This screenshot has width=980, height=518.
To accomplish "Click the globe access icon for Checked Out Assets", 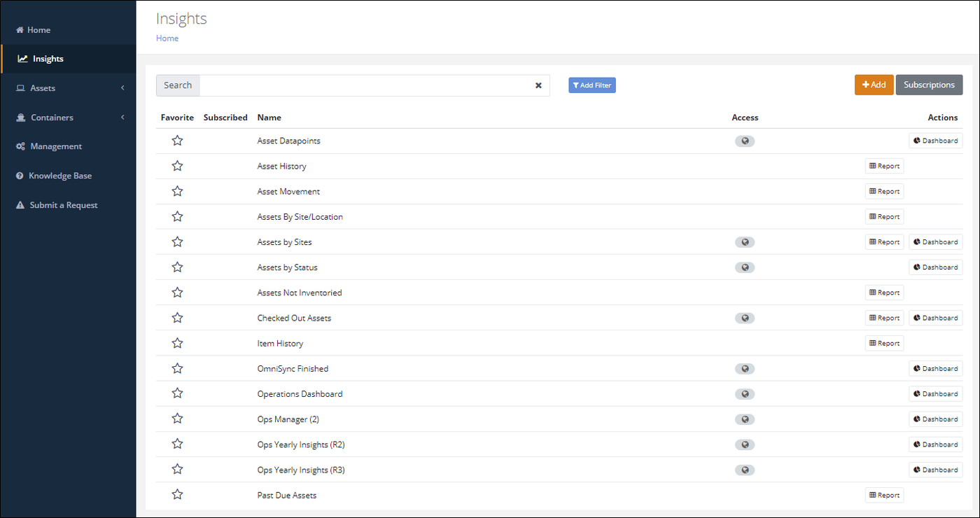I will pos(745,318).
